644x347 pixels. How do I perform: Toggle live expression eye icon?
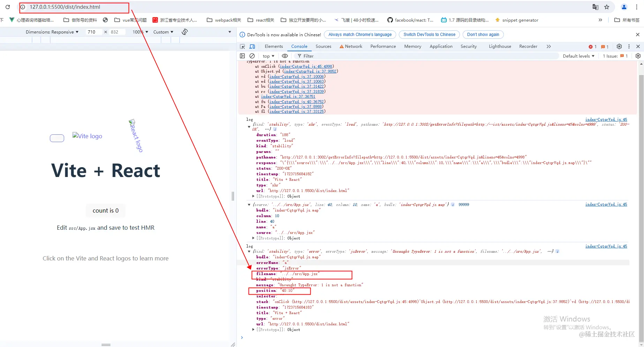[x=285, y=56]
